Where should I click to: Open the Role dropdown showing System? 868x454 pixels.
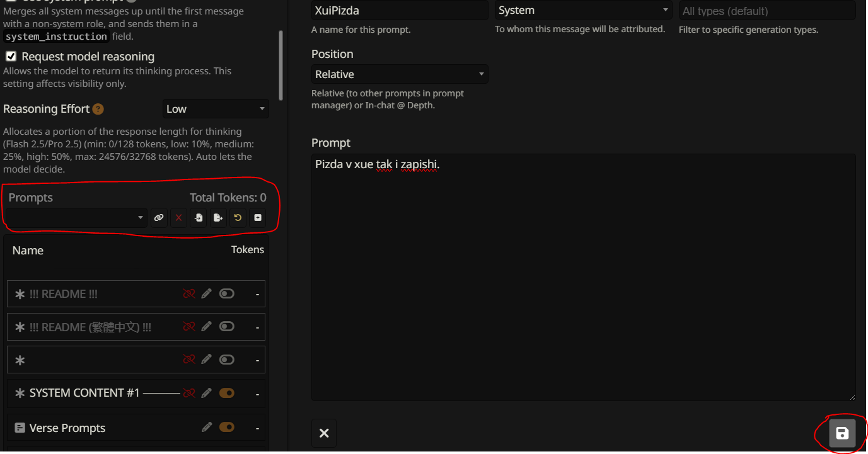point(583,10)
